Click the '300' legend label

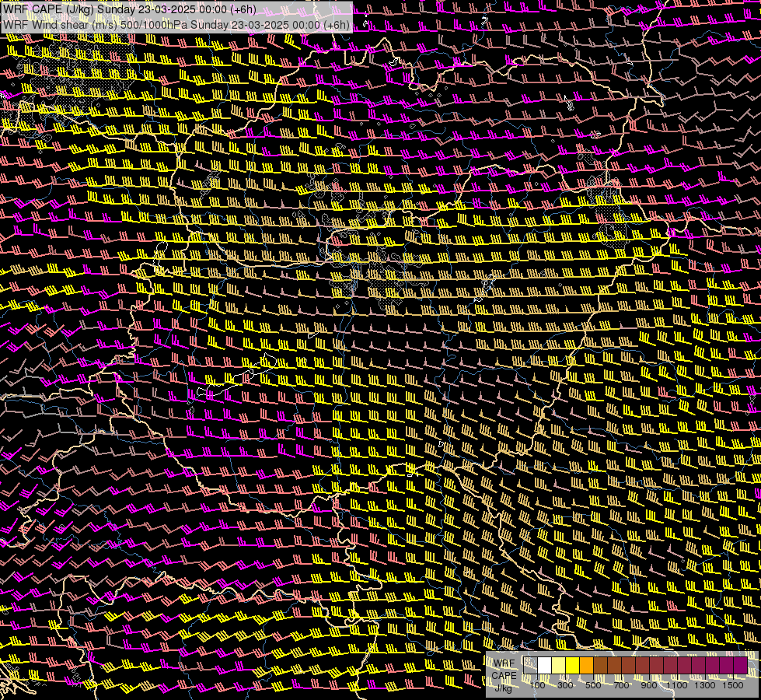pyautogui.click(x=565, y=685)
